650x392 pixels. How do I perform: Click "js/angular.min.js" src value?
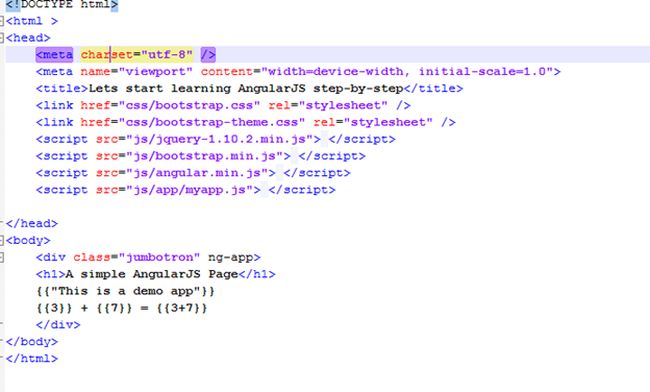tap(197, 173)
